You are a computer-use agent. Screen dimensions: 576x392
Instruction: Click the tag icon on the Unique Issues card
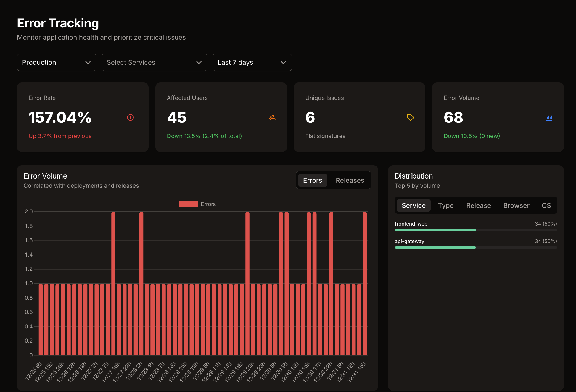[x=410, y=117]
